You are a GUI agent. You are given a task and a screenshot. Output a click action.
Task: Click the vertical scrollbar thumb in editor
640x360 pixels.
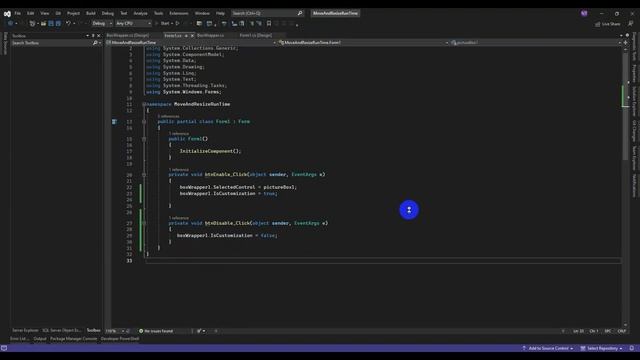[x=625, y=105]
